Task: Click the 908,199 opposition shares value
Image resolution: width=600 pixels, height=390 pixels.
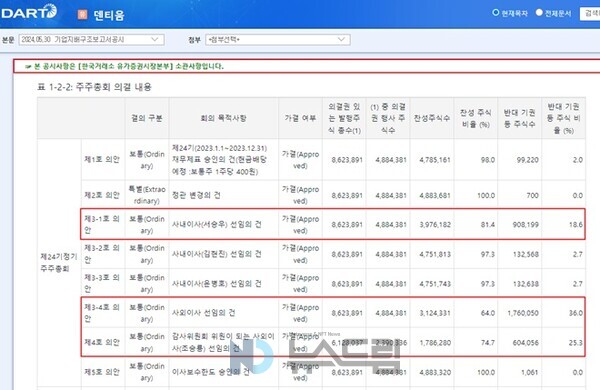Action: [525, 225]
